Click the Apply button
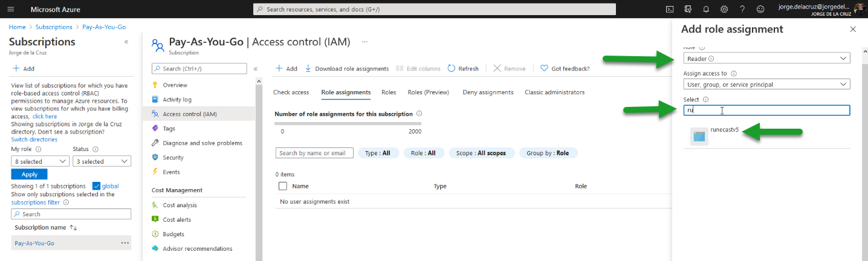 (x=29, y=174)
